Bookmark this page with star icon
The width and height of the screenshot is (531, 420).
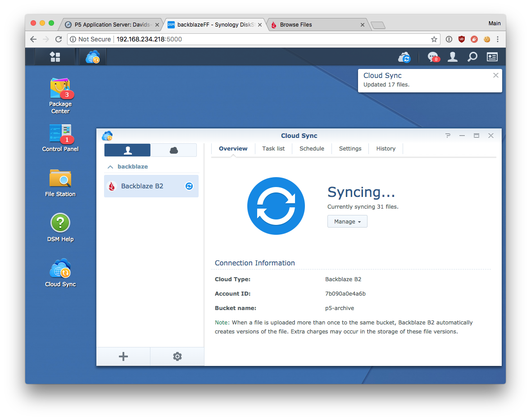tap(434, 39)
